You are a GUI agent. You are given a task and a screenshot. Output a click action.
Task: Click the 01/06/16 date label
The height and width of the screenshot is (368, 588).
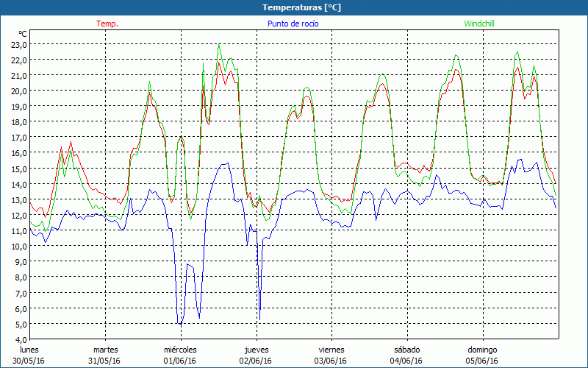click(180, 361)
